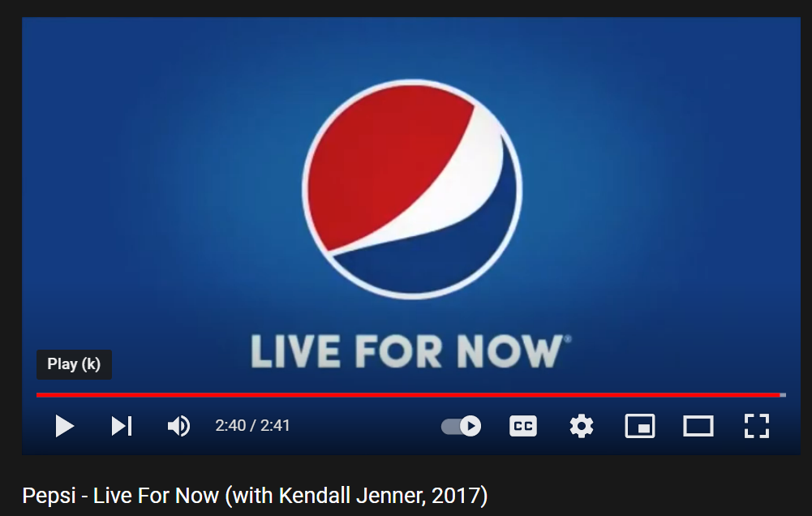Select the Pepsi - Live For Now video title
This screenshot has height=516, width=812.
255,496
